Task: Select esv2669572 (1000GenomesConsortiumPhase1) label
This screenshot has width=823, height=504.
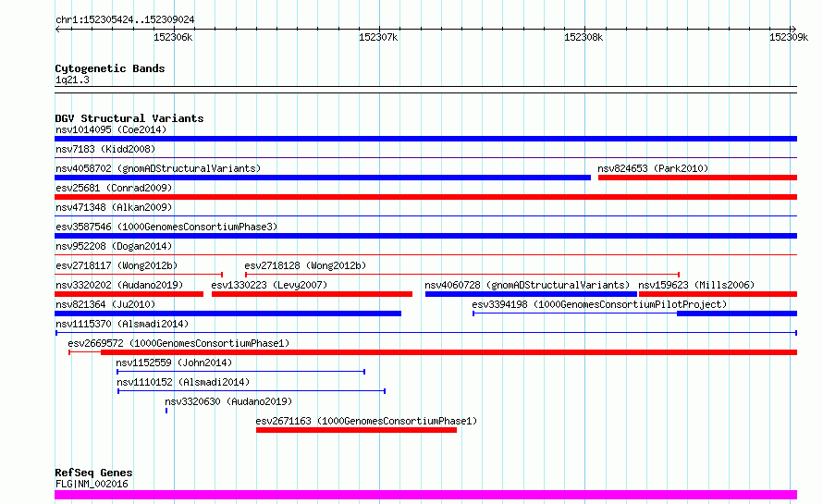Action: tap(178, 343)
